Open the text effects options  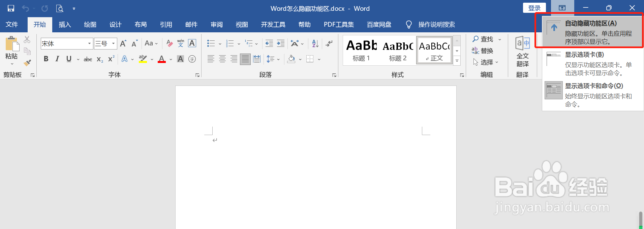tap(125, 59)
